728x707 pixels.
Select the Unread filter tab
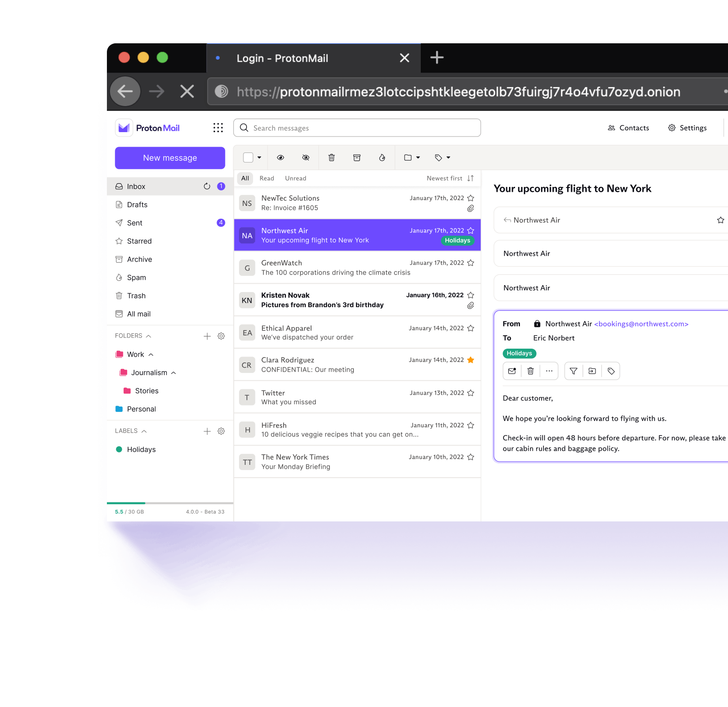(296, 179)
